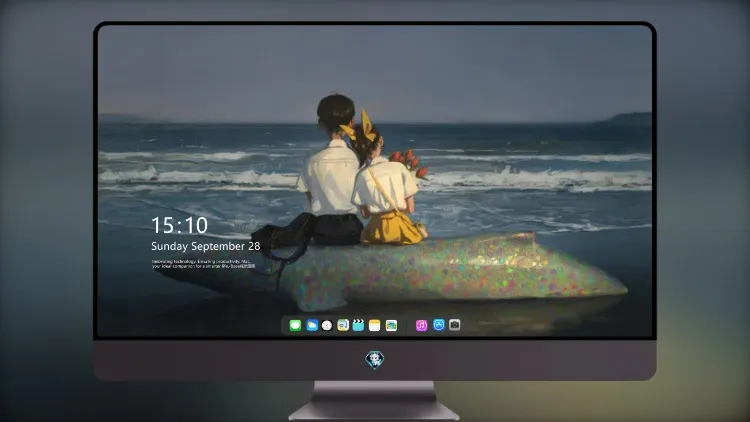
Task: Open the blue App Store icon
Action: point(439,325)
